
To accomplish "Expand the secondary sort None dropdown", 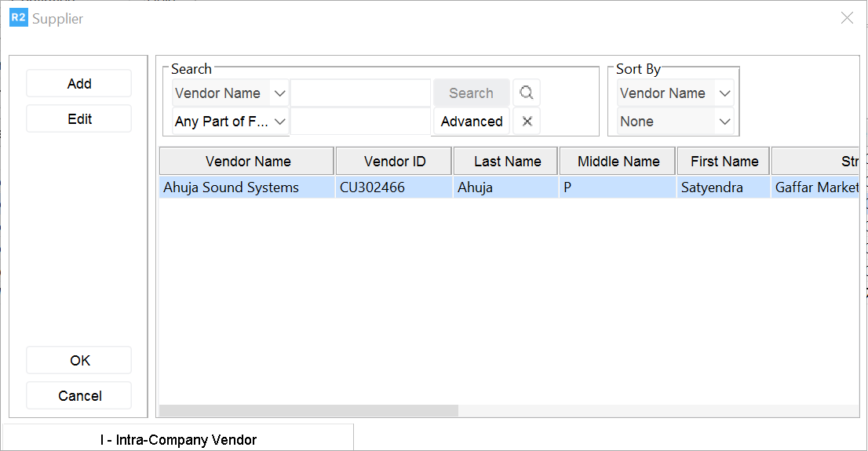I will coord(724,122).
